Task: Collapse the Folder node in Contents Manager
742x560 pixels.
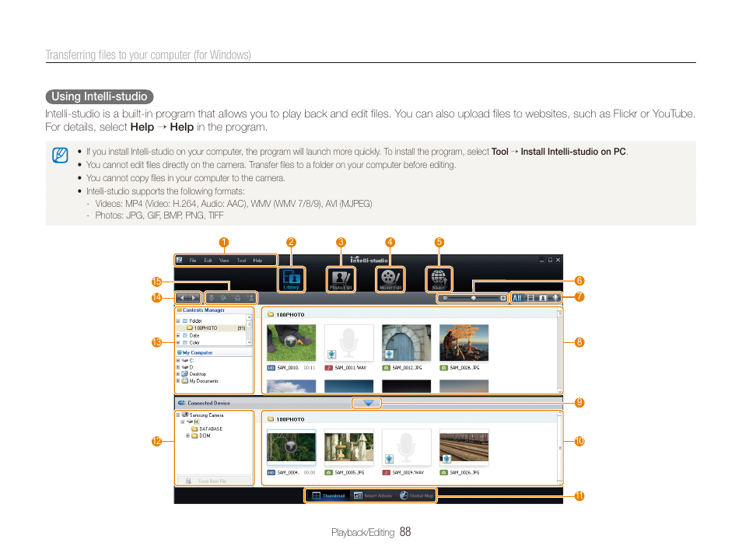Action: (178, 321)
